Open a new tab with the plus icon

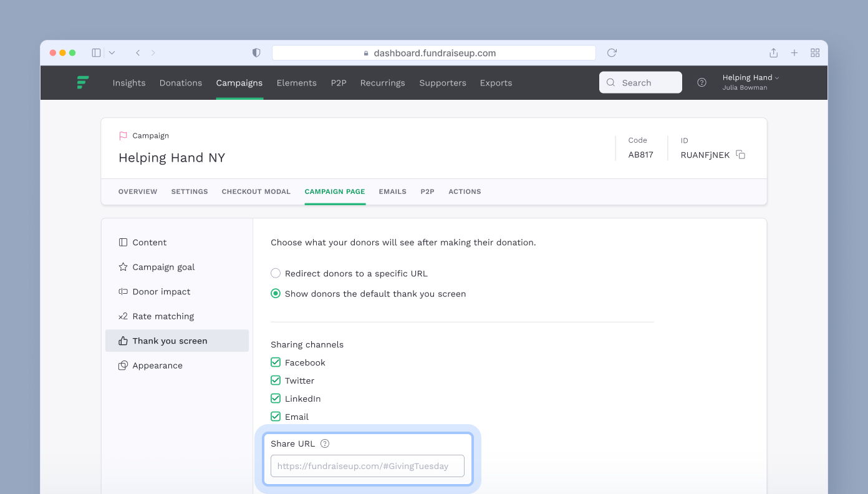[794, 53]
